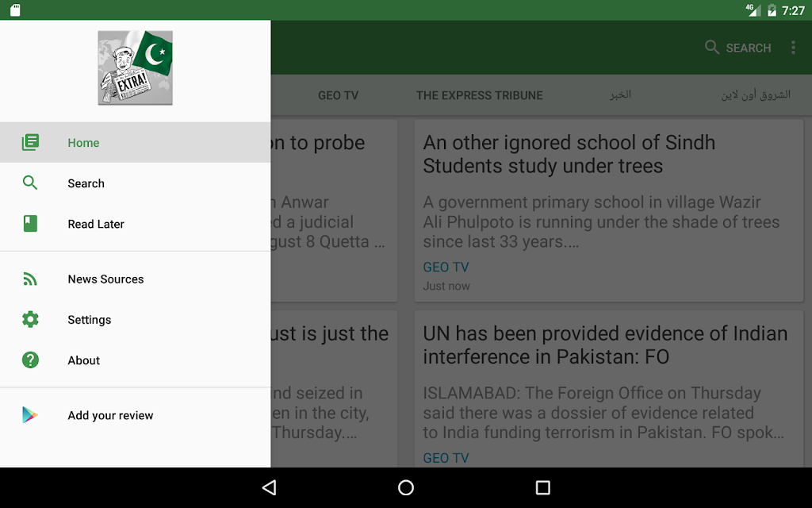The image size is (812, 508).
Task: Tap the Search magnifier icon in drawer
Action: (30, 183)
